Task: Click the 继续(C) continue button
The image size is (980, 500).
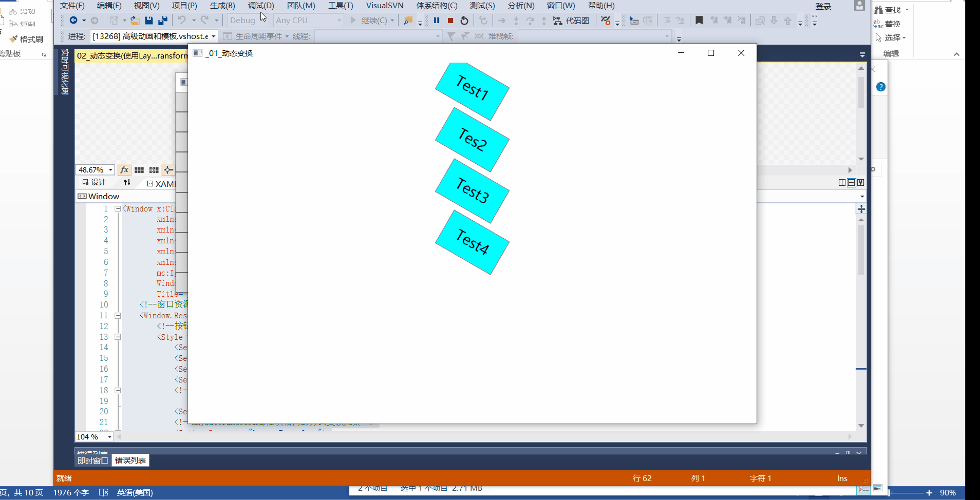Action: point(369,21)
